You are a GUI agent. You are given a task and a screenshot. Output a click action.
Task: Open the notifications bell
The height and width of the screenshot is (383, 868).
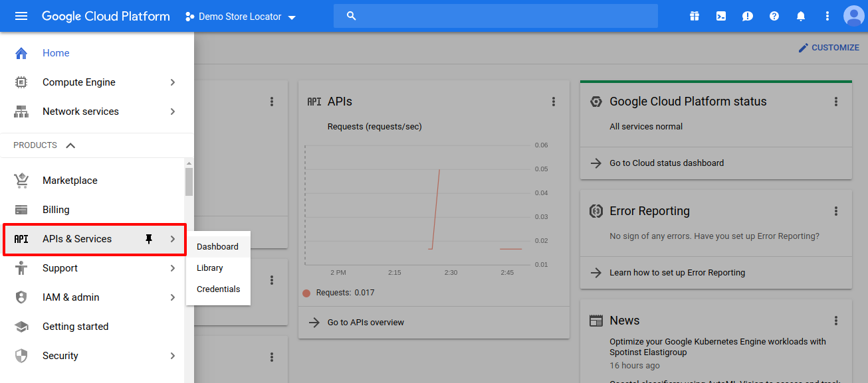(801, 16)
